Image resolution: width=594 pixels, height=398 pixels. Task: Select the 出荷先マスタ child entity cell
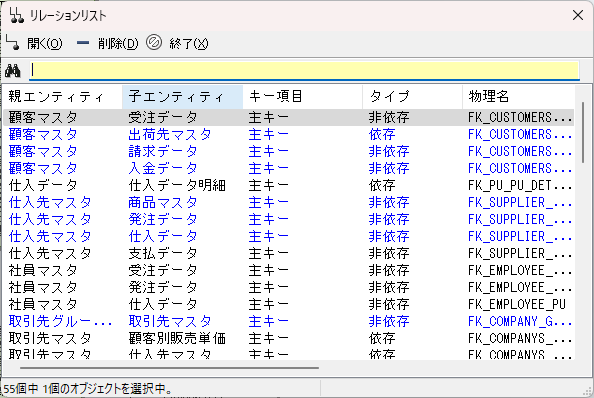[x=170, y=134]
